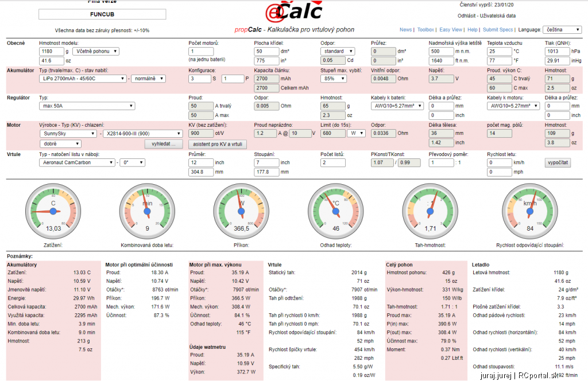Image resolution: width=588 pixels, height=381 pixels.
Task: Click the propeller pitch field in mm
Action: click(x=266, y=172)
